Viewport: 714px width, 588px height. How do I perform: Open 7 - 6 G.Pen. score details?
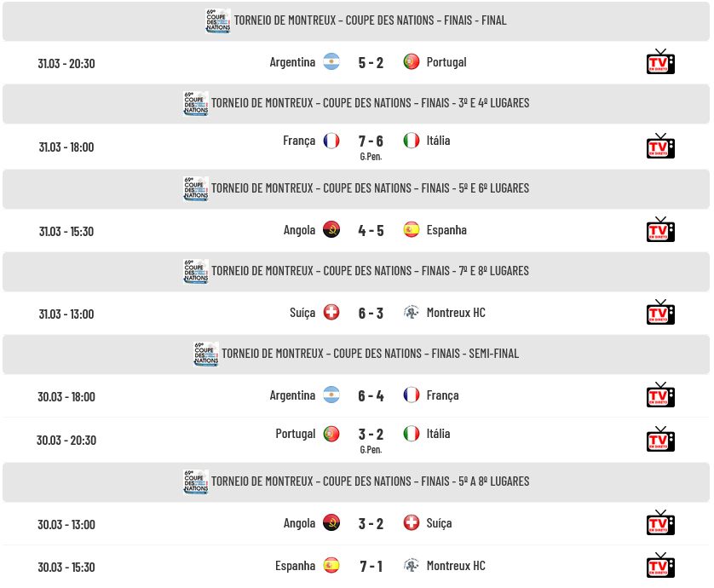[x=371, y=147]
